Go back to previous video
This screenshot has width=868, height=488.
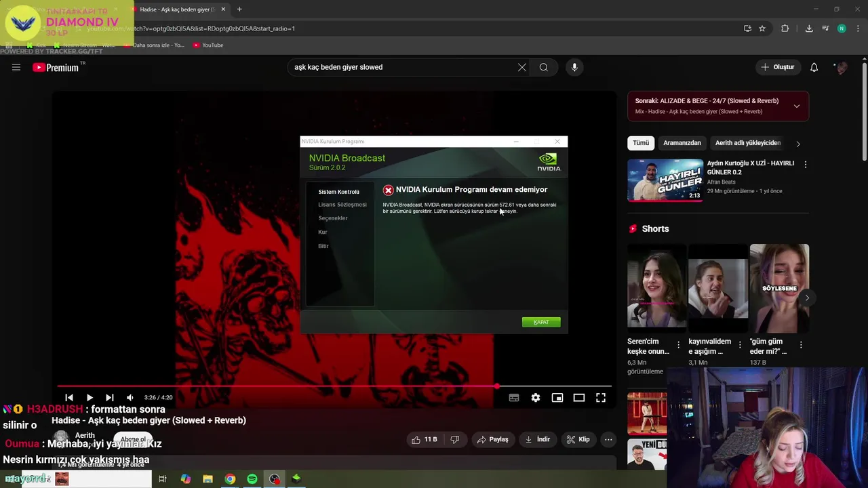[68, 398]
